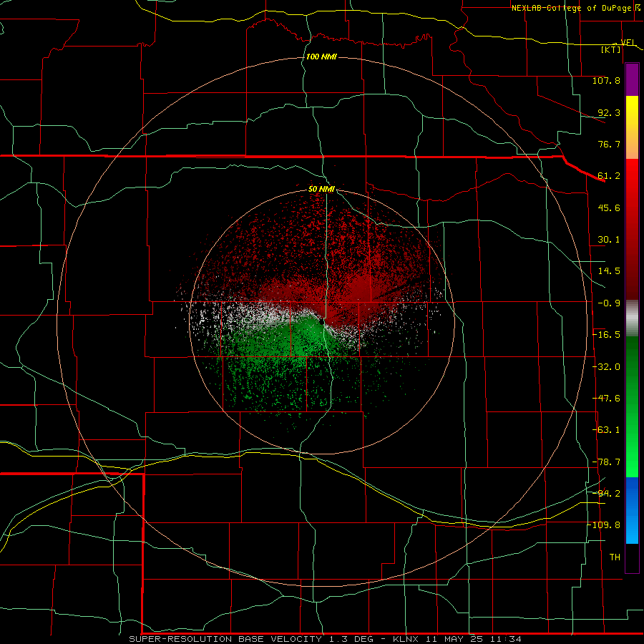The height and width of the screenshot is (644, 644).
Task: Click the black radar site dot at center
Action: click(321, 323)
